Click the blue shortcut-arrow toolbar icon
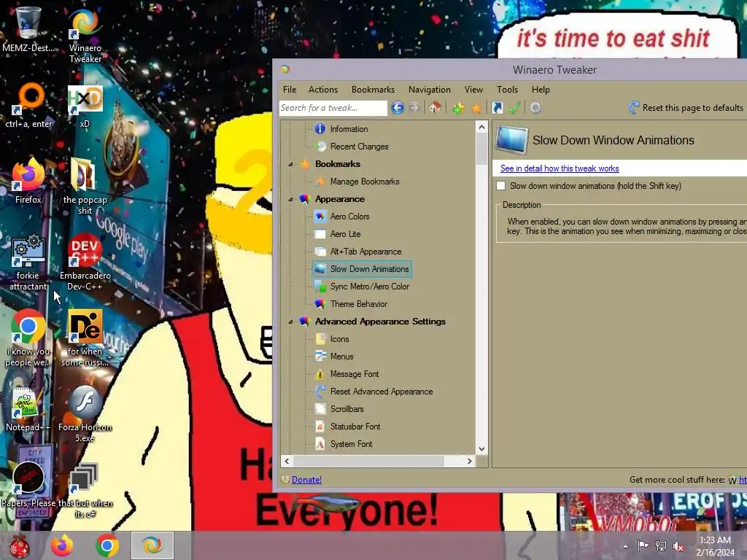The image size is (747, 560). [498, 108]
